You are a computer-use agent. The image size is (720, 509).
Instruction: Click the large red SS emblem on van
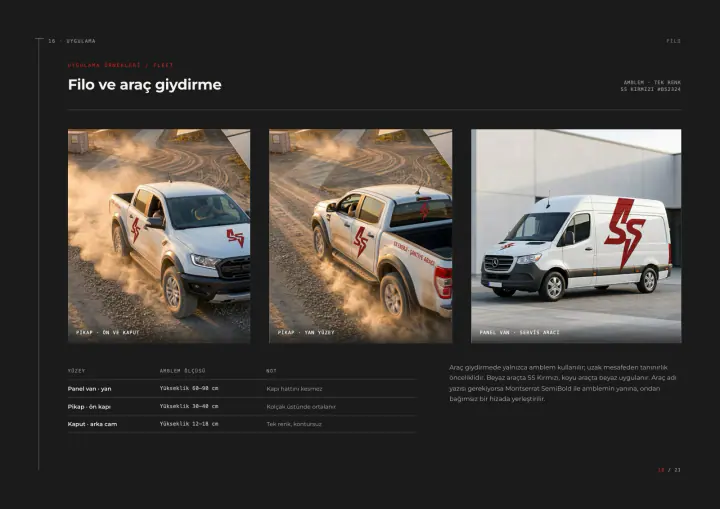coord(625,232)
